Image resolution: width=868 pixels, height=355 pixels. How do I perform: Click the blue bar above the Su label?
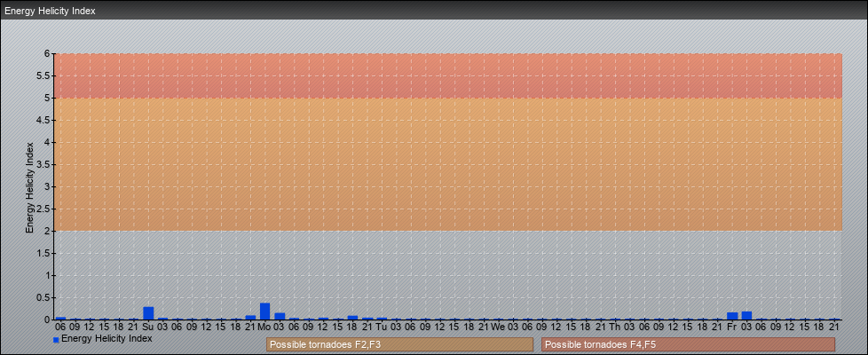(148, 313)
